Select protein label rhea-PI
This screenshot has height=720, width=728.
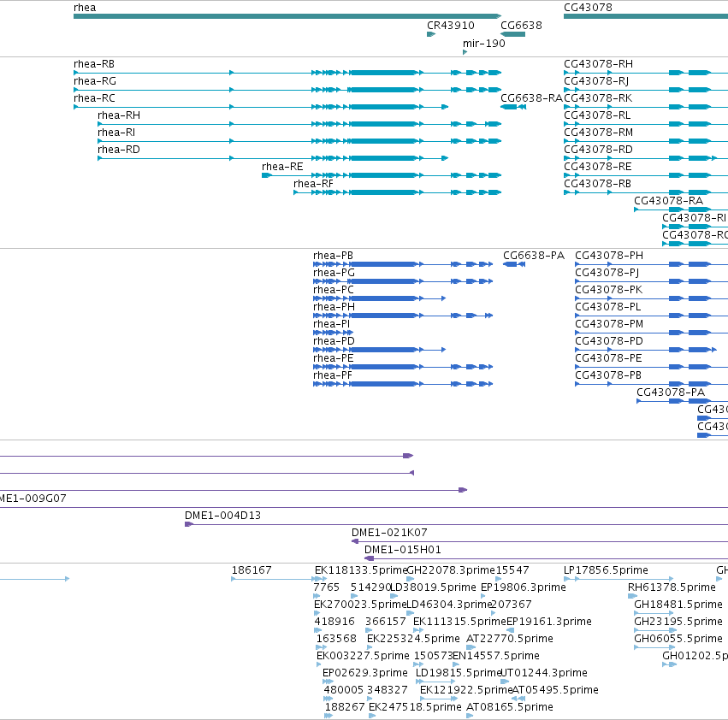coord(332,324)
